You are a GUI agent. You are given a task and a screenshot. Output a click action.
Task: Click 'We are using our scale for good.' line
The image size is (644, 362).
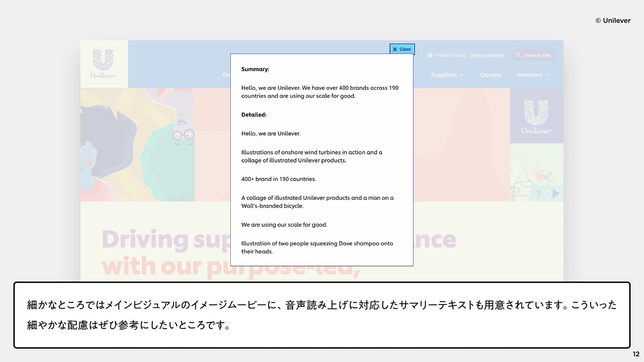[284, 225]
